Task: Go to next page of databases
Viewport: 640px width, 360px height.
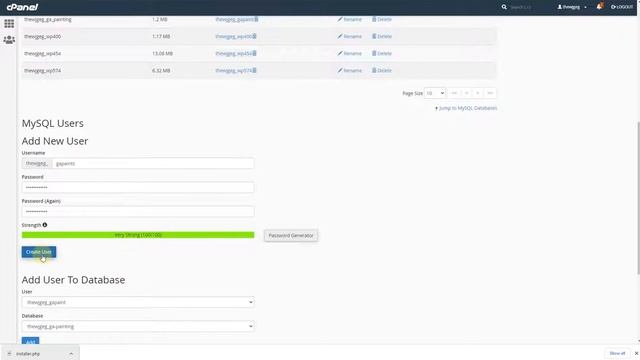Action: (x=478, y=93)
